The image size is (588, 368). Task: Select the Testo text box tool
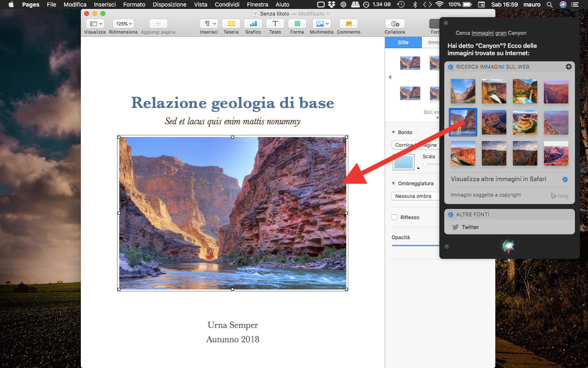click(x=275, y=24)
